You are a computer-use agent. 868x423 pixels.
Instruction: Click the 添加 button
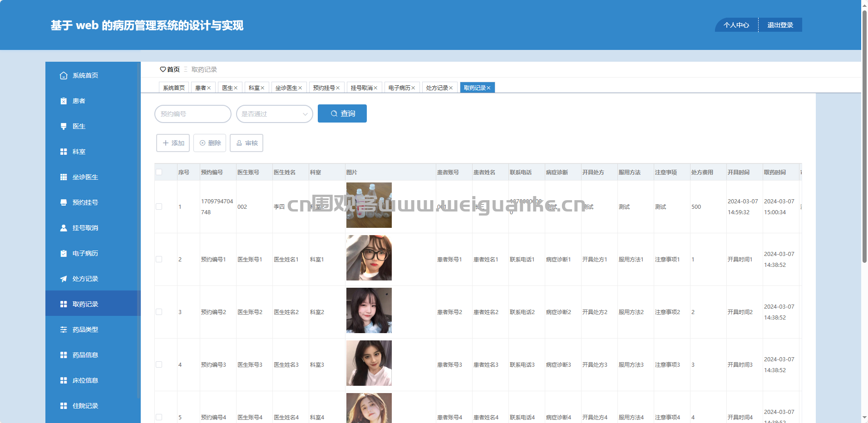(x=173, y=143)
